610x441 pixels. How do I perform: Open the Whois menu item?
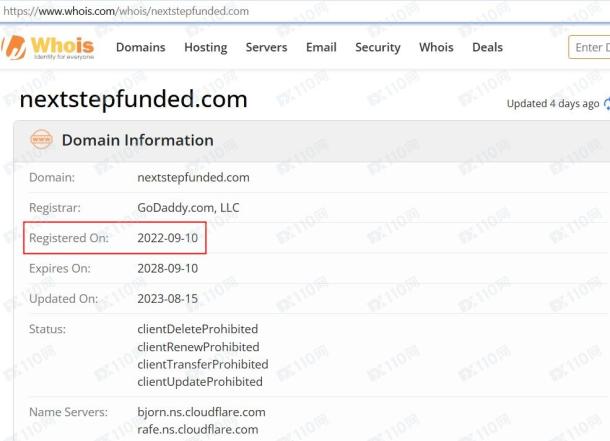point(436,47)
